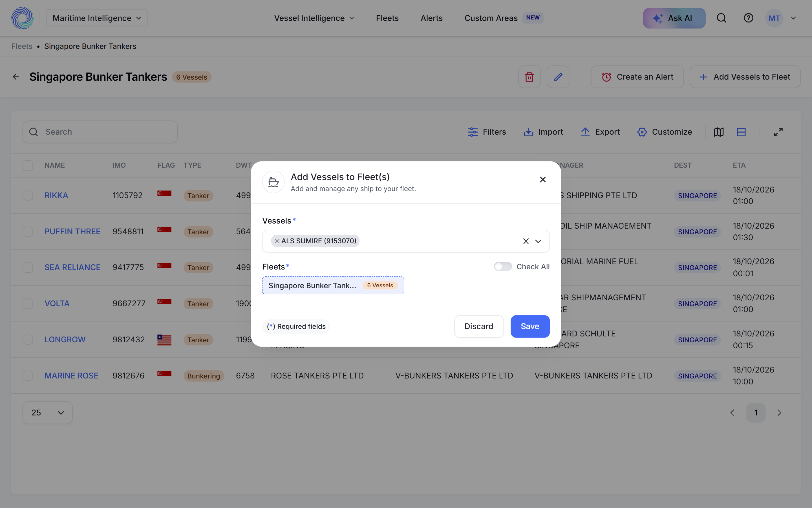Open Fleets in top navigation

coord(387,18)
